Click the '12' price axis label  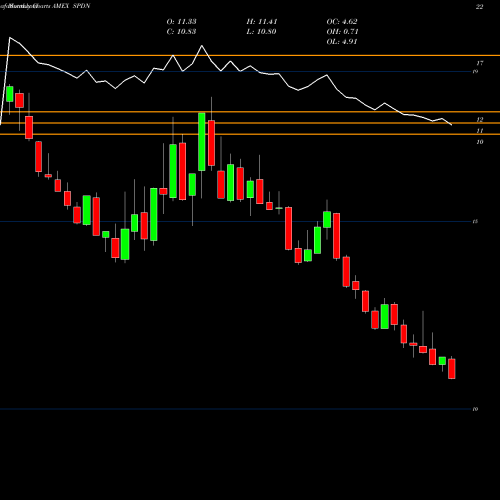[x=480, y=119]
